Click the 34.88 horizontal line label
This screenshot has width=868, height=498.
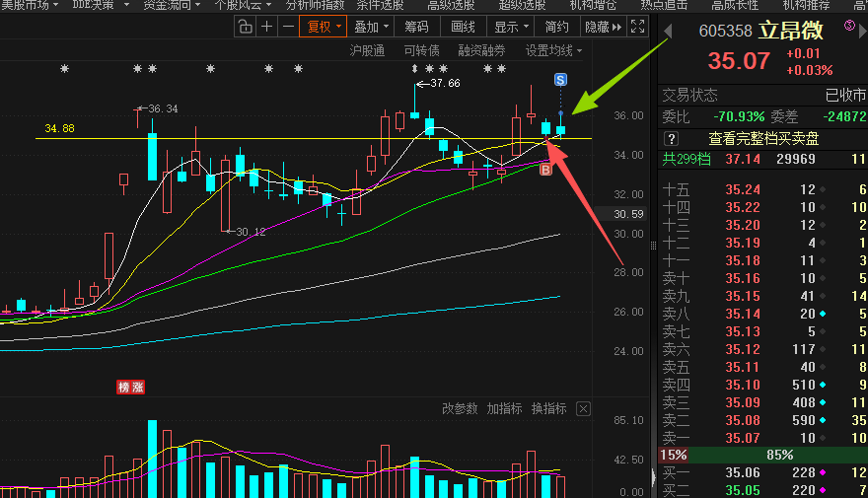coord(59,128)
